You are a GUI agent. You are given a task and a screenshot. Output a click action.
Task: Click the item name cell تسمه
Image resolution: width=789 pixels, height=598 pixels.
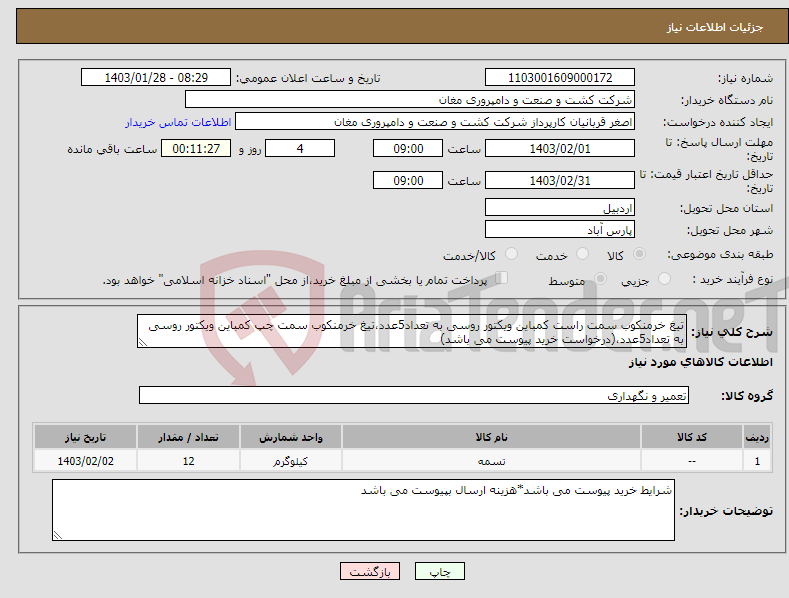[x=491, y=461]
